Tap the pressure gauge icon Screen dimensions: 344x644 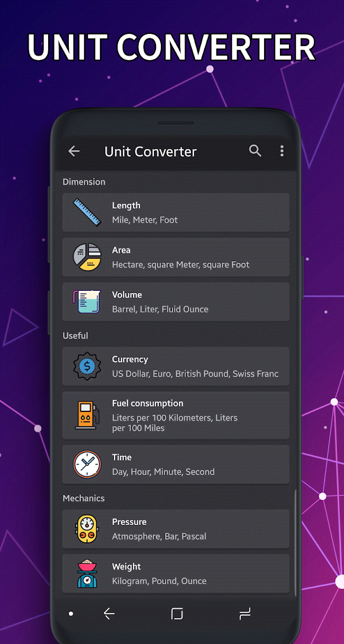pyautogui.click(x=87, y=529)
